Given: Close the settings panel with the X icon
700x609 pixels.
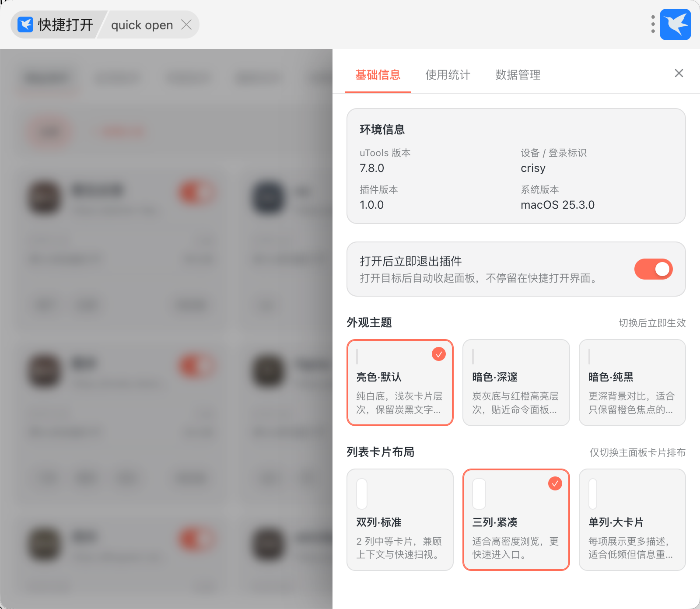Looking at the screenshot, I should click(x=679, y=73).
